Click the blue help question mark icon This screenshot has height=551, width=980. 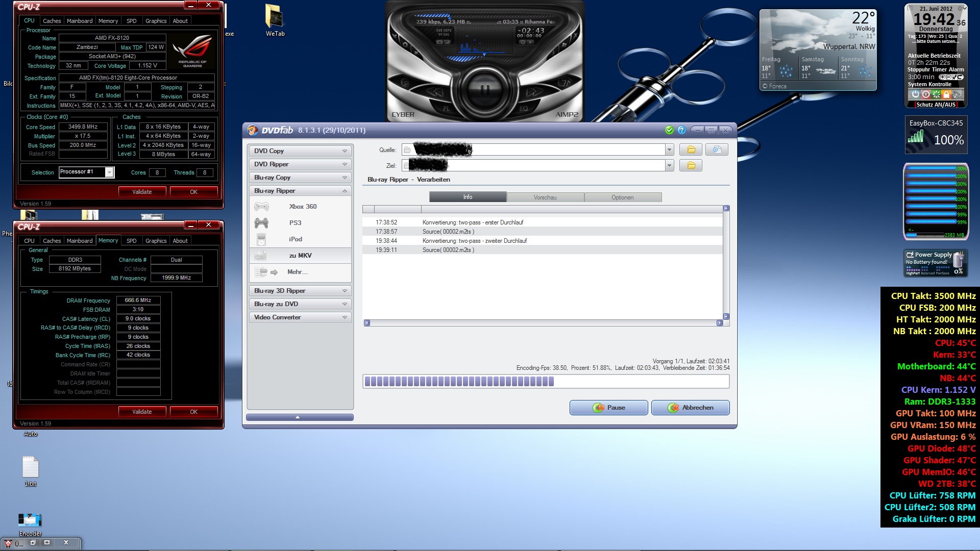pyautogui.click(x=681, y=130)
